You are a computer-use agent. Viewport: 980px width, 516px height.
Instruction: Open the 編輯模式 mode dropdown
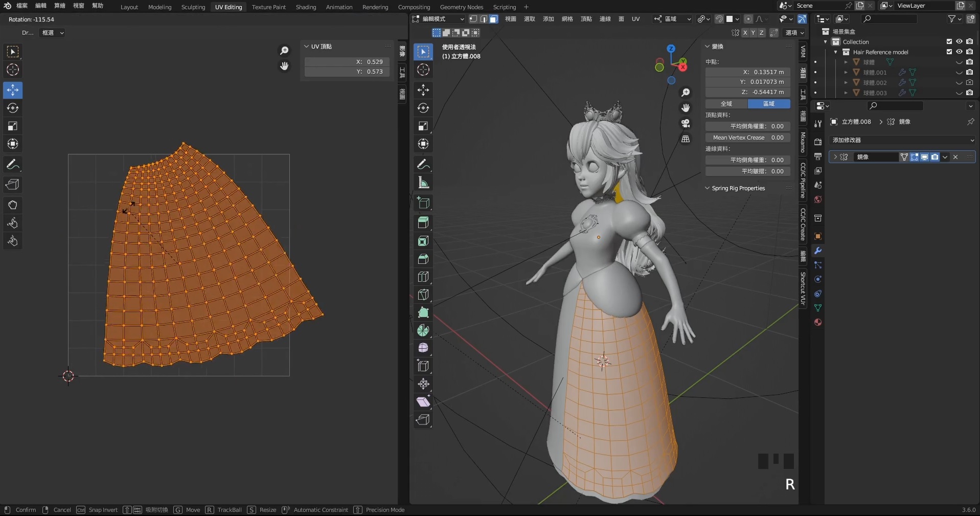coord(438,19)
